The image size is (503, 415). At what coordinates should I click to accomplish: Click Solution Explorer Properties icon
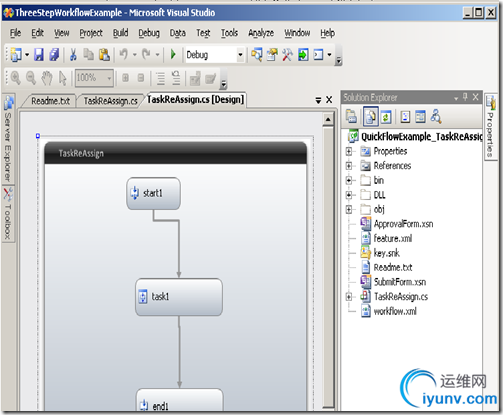351,117
